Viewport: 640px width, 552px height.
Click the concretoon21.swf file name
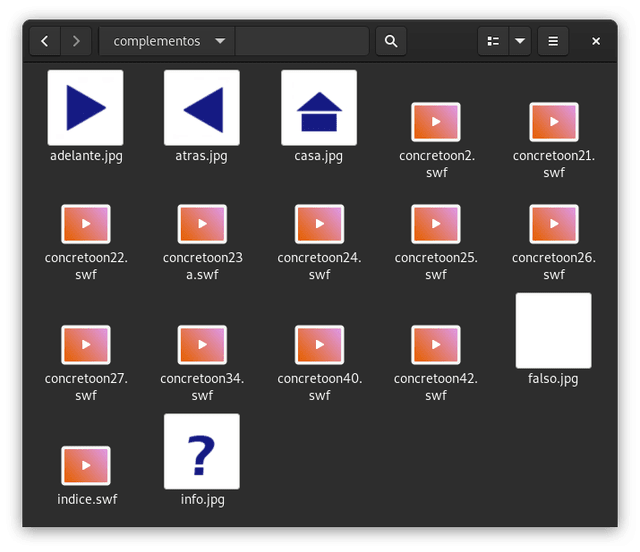(554, 164)
